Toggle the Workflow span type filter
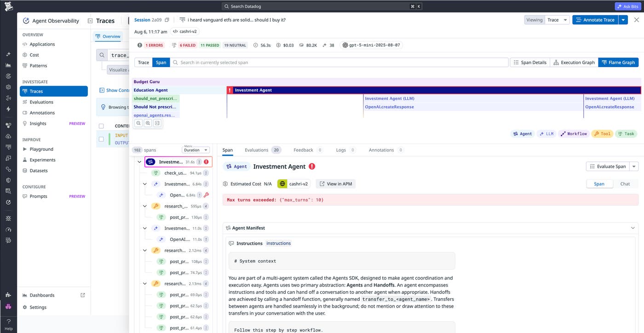Image resolution: width=644 pixels, height=333 pixels. [573, 134]
